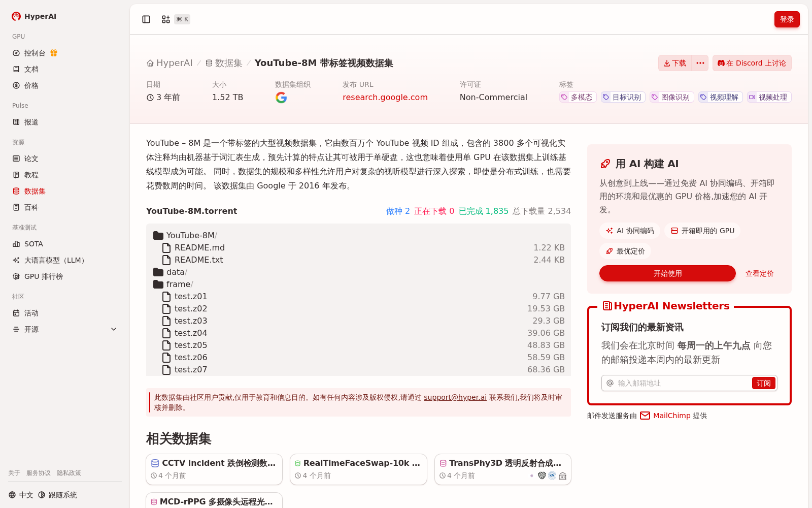Screen dimensions: 812x508
Task: Click the building icon on TransPhy3D card
Action: coord(562,476)
